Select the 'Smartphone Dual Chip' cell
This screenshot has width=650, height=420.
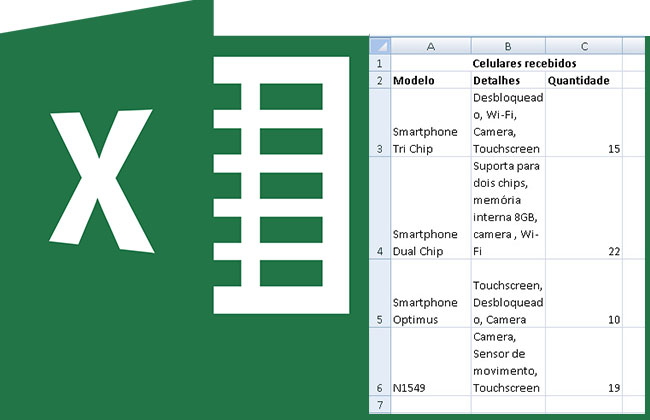click(431, 208)
